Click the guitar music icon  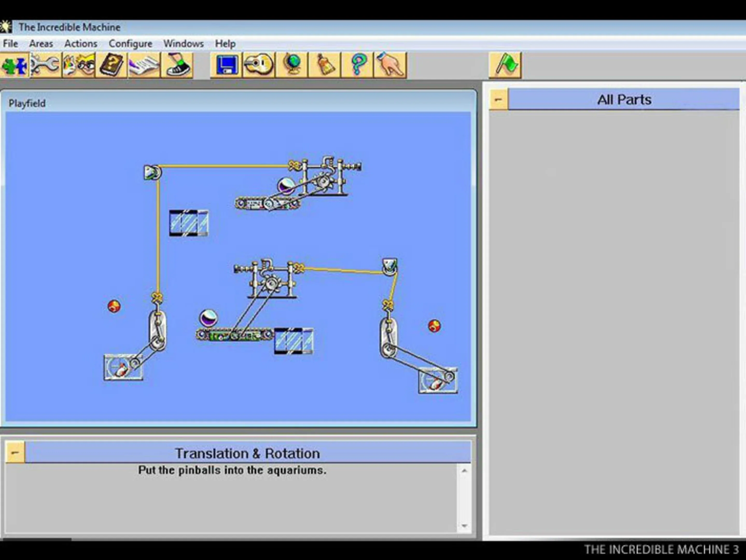[x=259, y=65]
